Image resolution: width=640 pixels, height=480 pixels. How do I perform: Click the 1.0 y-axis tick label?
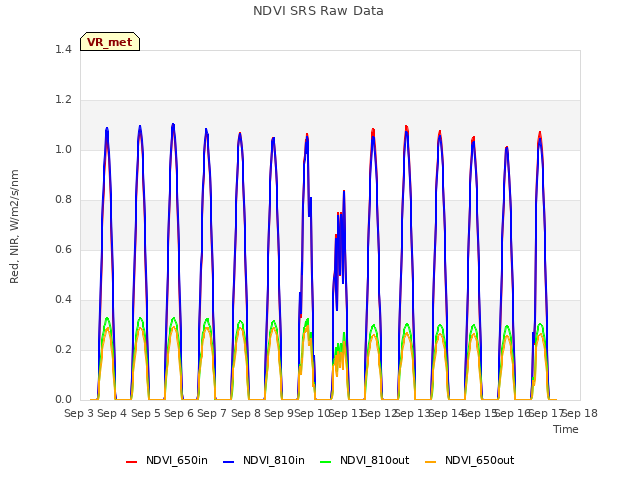click(x=63, y=149)
